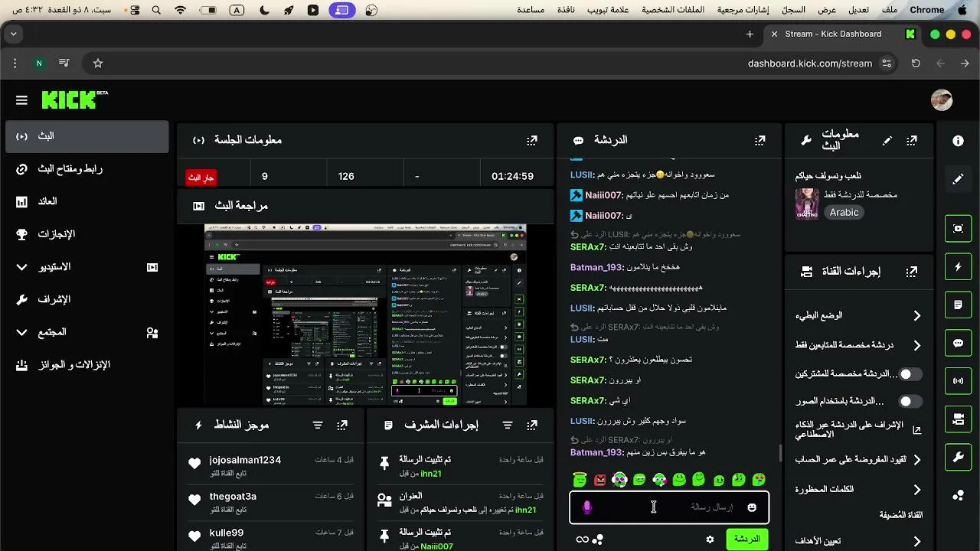Click the broadcast signal rail icon
Screen dimensions: 980x551
(958, 381)
